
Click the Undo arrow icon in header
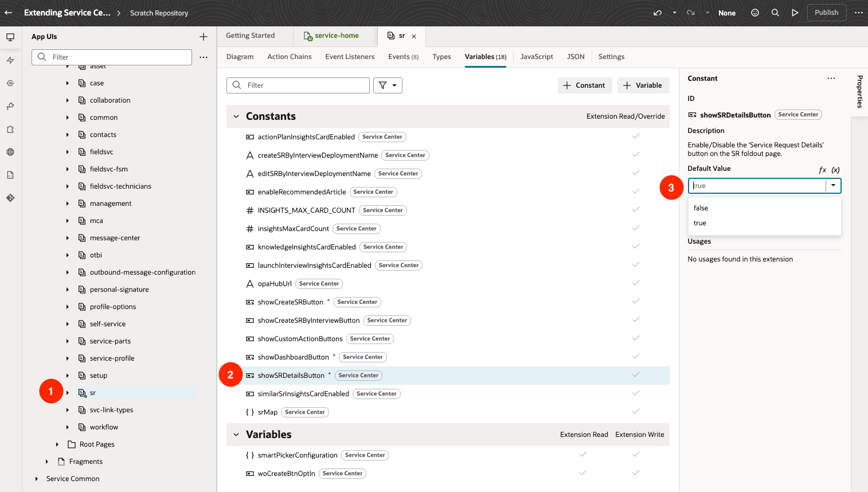pyautogui.click(x=658, y=13)
